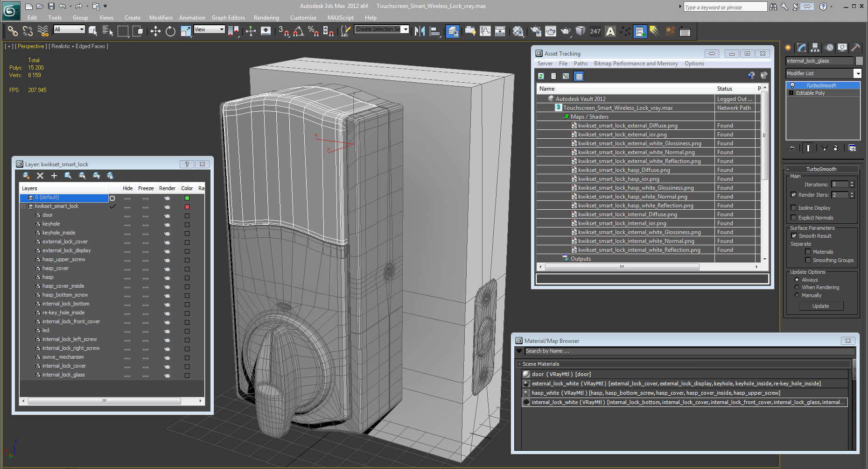Click the Mirror tool in main toolbar
This screenshot has height=469, width=868.
(x=420, y=31)
